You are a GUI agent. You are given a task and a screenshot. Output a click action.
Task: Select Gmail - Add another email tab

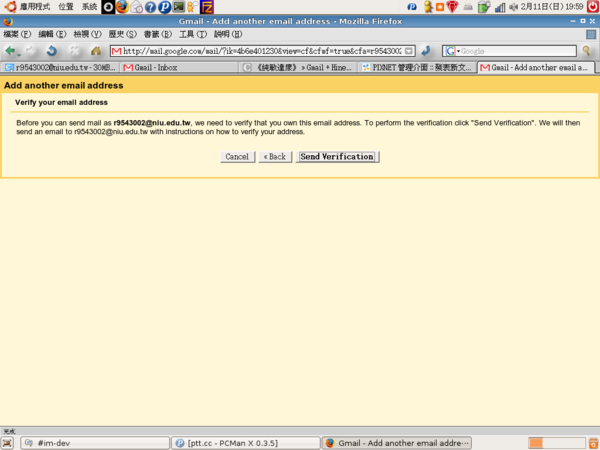coord(536,68)
